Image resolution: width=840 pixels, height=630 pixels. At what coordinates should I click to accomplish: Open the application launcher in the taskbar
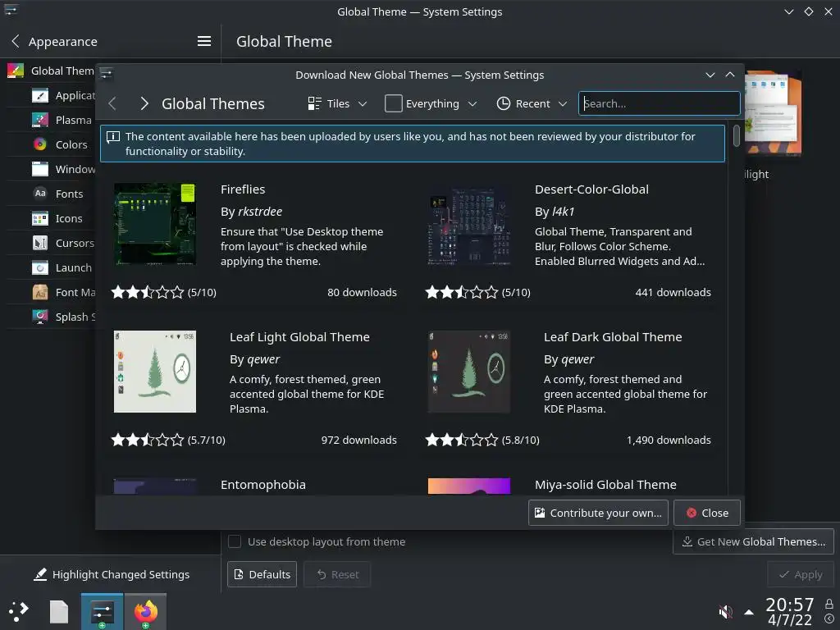pos(19,611)
